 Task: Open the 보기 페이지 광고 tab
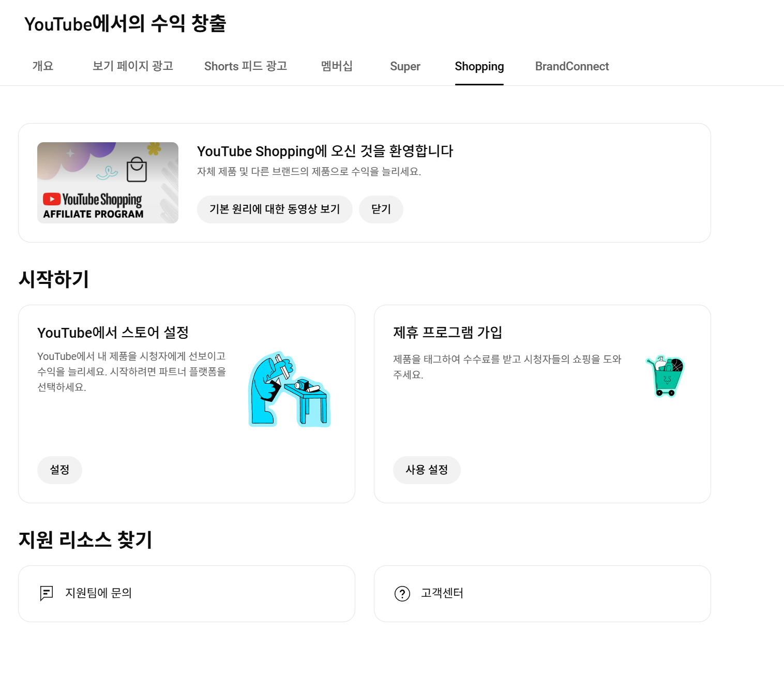132,66
